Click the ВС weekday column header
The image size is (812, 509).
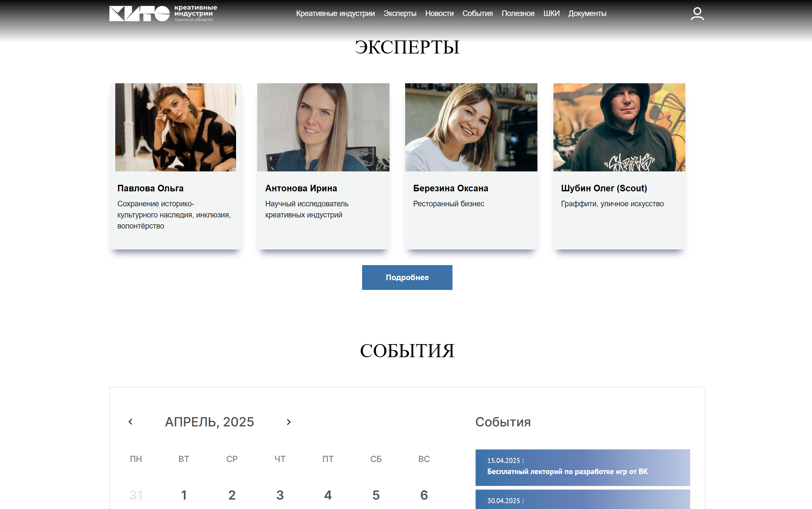pos(424,459)
